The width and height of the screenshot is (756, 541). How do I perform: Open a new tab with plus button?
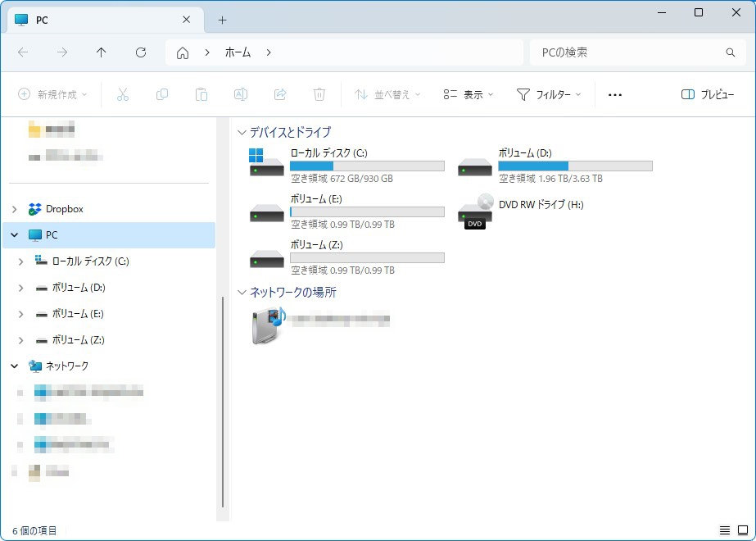coord(222,20)
